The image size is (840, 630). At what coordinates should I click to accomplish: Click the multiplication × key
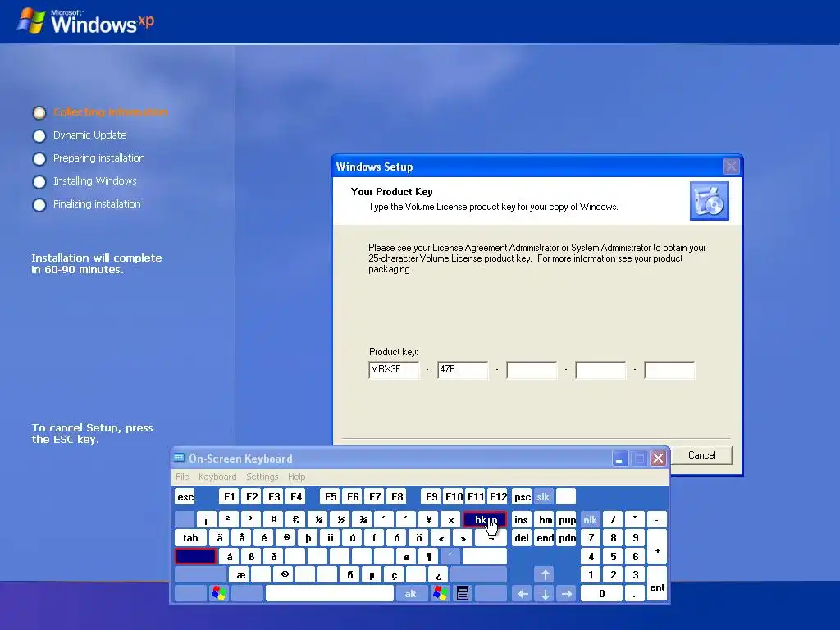click(450, 519)
